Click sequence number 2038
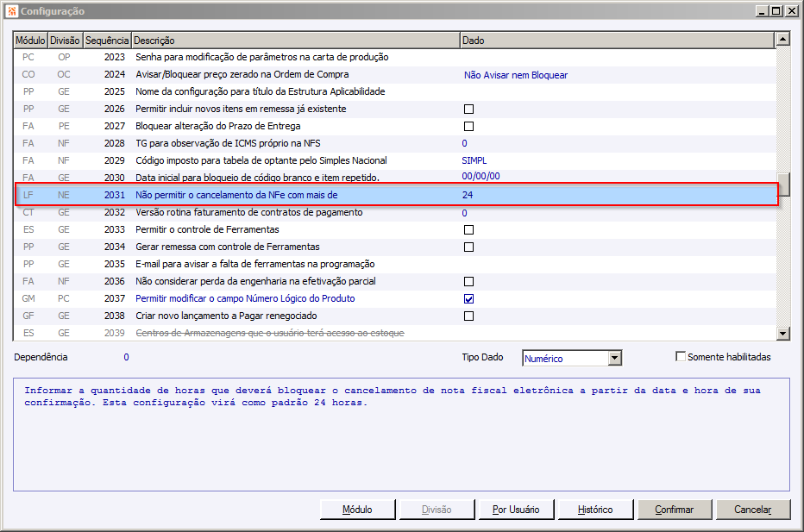This screenshot has width=804, height=532. pos(115,316)
